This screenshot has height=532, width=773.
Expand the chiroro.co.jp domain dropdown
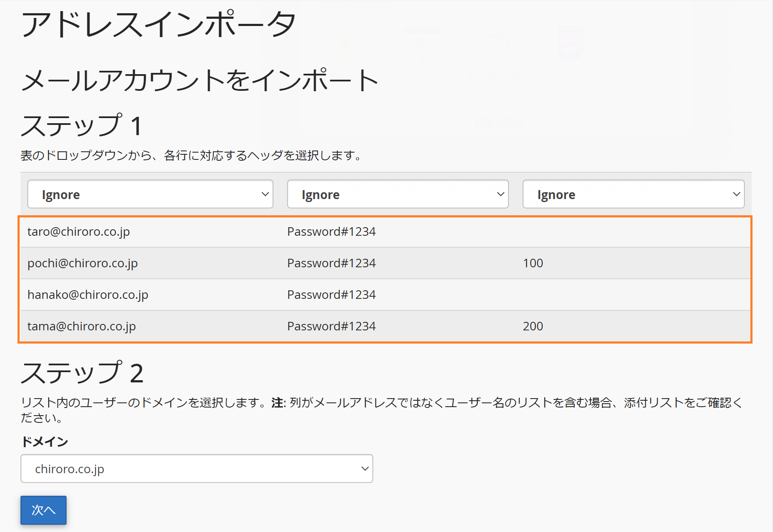[x=197, y=468]
